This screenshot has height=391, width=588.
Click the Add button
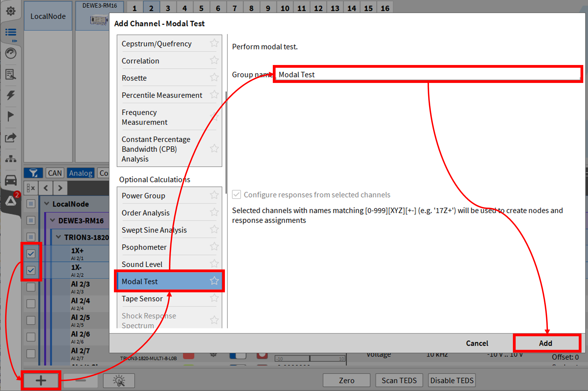[545, 343]
